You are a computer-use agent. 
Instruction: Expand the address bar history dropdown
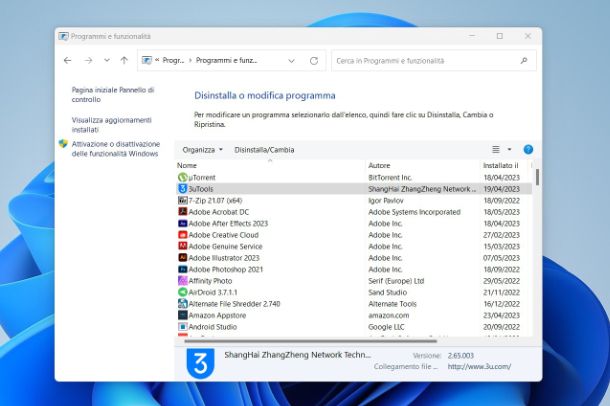(291, 61)
